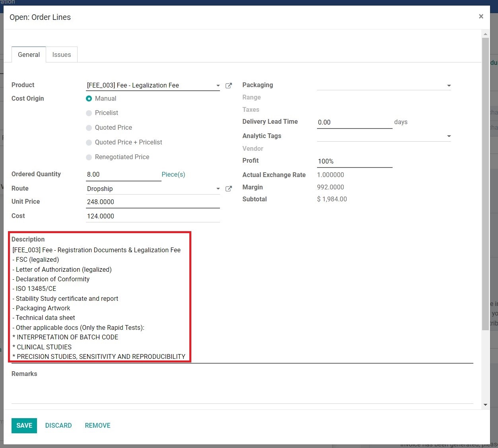The width and height of the screenshot is (498, 448).
Task: Click description line 'ISO 13485/CE'
Action: [x=34, y=288]
